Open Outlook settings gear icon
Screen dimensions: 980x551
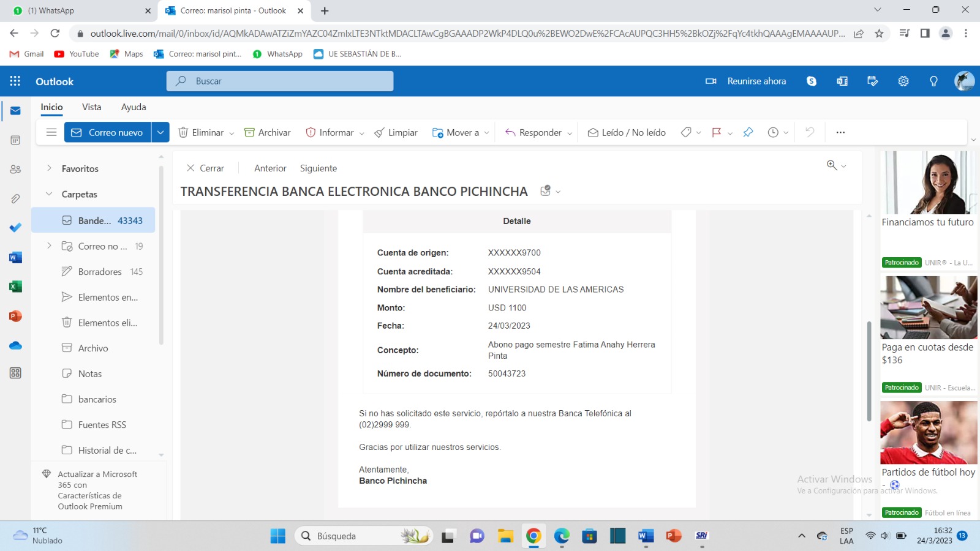pos(903,81)
